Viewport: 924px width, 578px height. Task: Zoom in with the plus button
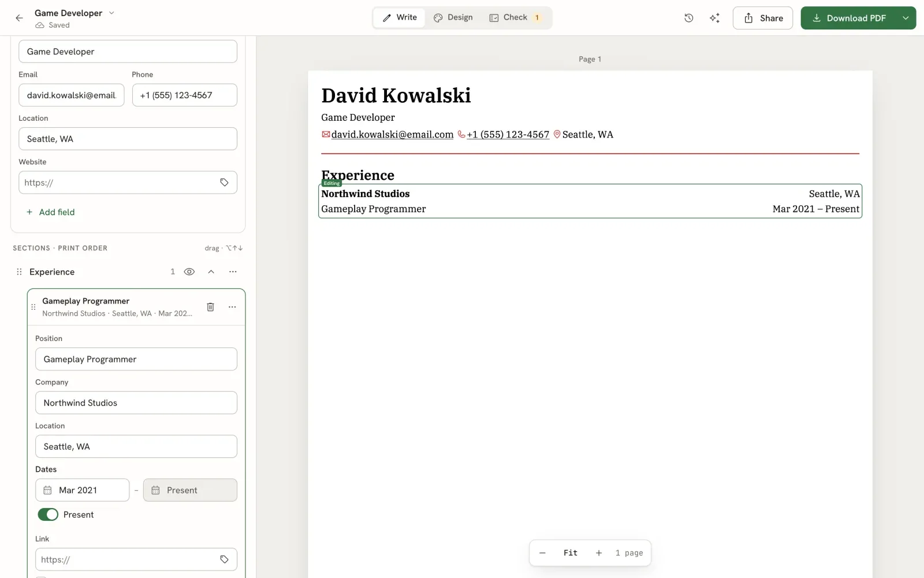(x=599, y=553)
